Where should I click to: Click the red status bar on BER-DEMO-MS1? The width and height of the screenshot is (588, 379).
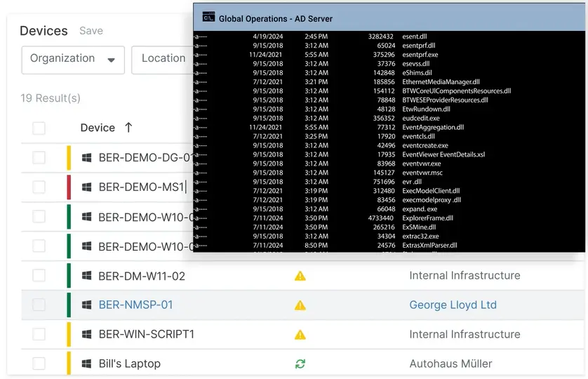(69, 187)
